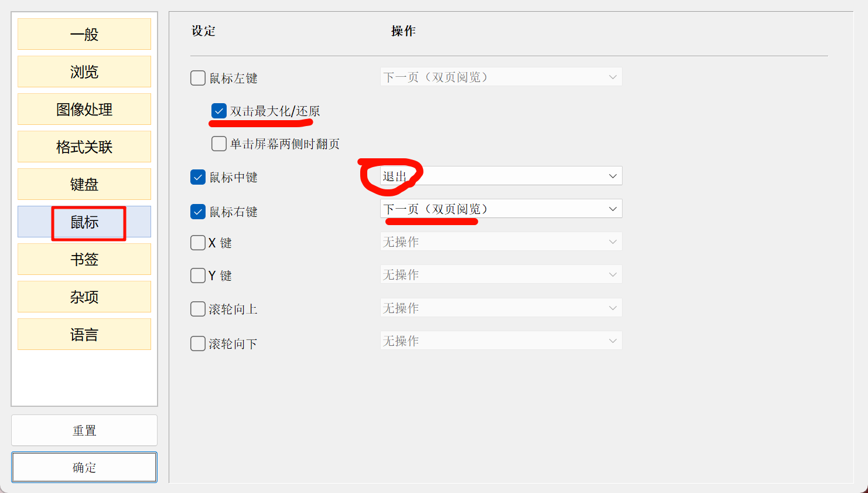Click the 重置 button

point(84,430)
